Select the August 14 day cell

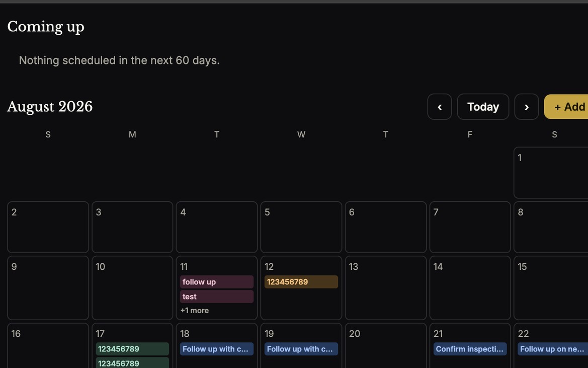click(470, 288)
